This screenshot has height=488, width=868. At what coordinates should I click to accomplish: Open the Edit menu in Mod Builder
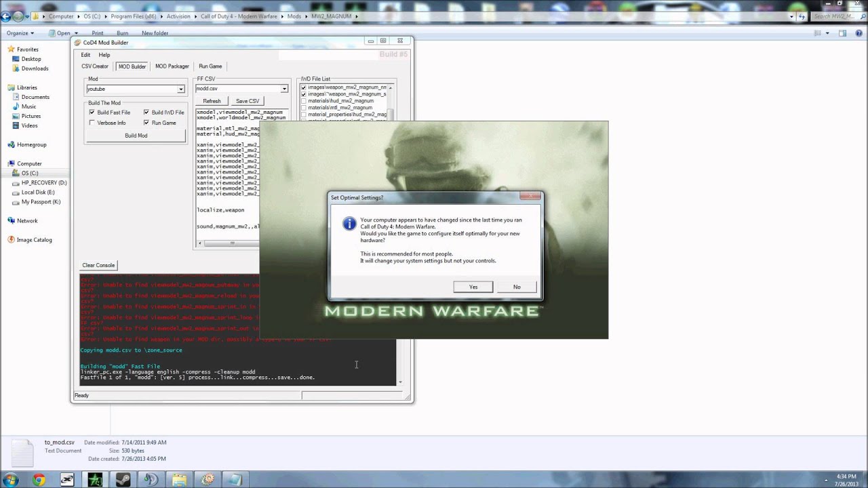tap(85, 55)
